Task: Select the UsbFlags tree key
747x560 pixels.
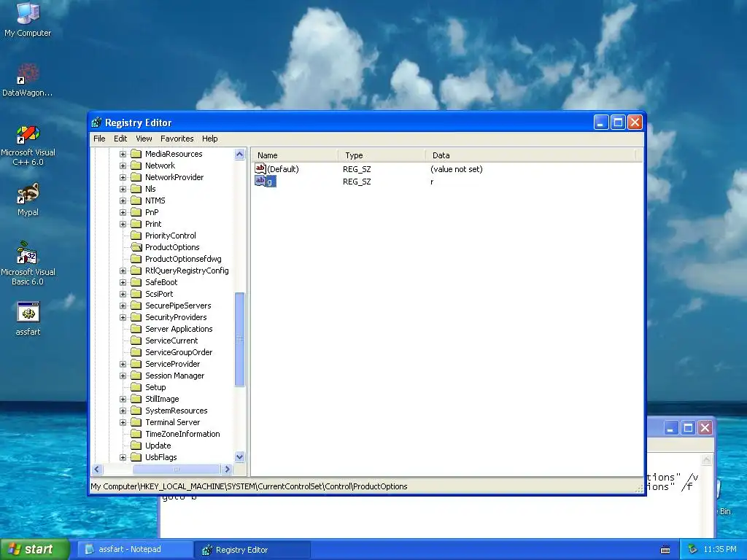Action: click(x=161, y=457)
